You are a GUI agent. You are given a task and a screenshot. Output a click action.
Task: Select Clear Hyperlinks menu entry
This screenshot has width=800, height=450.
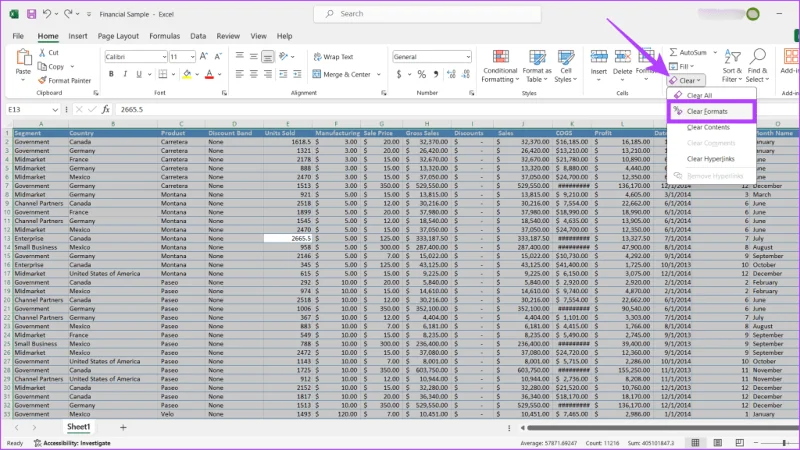tap(711, 159)
